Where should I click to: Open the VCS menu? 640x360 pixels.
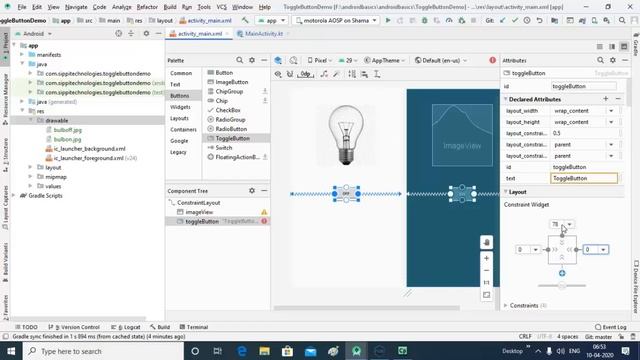coord(221,7)
